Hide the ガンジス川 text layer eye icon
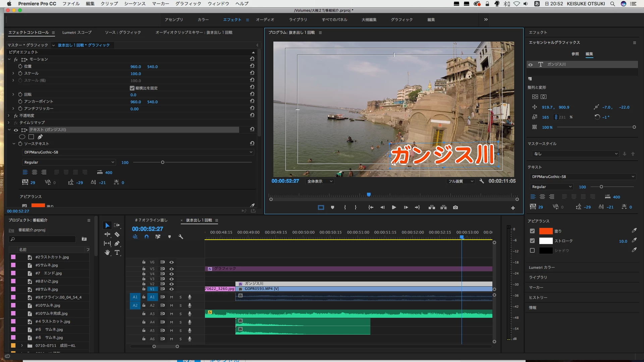Screen dimensions: 644x362 click(530, 65)
